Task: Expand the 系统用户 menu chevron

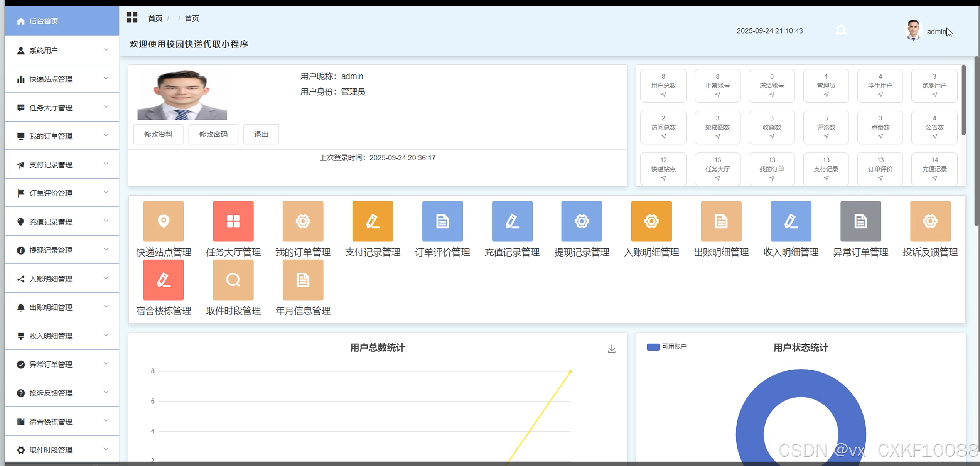Action: point(106,50)
